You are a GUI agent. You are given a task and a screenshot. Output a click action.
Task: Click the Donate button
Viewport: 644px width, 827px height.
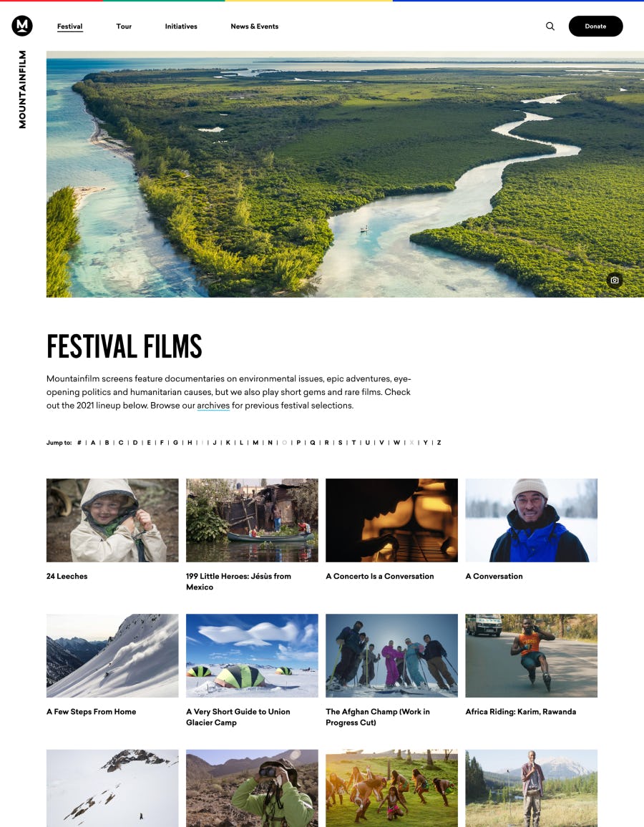(595, 26)
